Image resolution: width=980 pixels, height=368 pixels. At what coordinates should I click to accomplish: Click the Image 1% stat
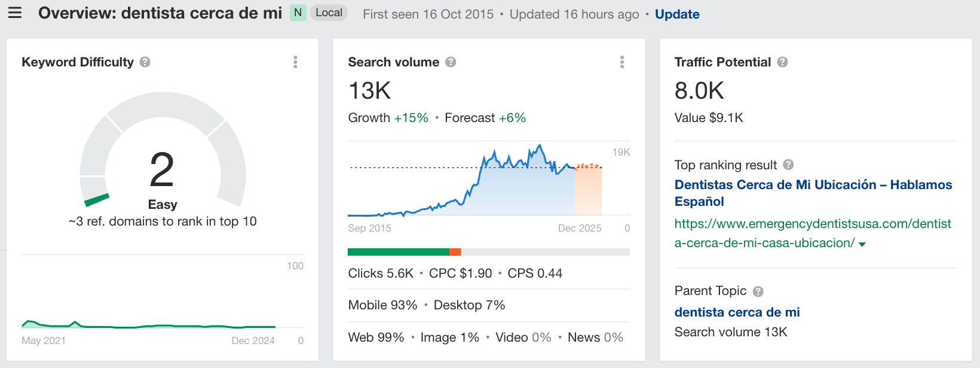pos(450,337)
